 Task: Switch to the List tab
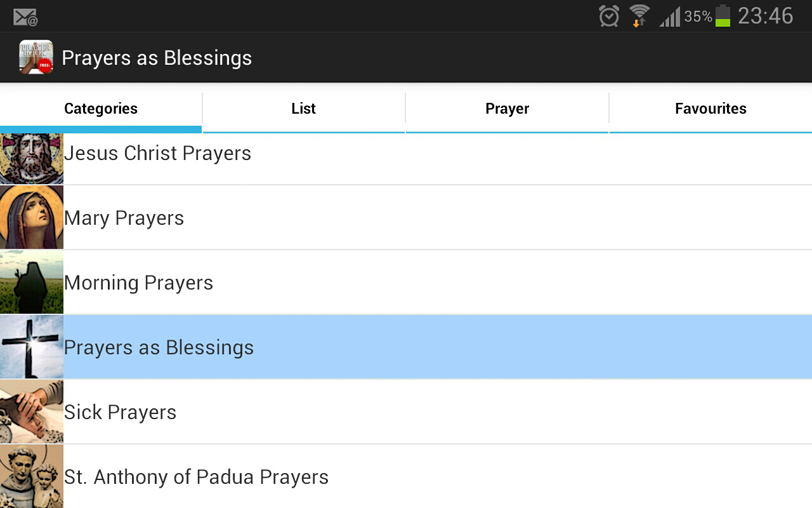pyautogui.click(x=303, y=109)
